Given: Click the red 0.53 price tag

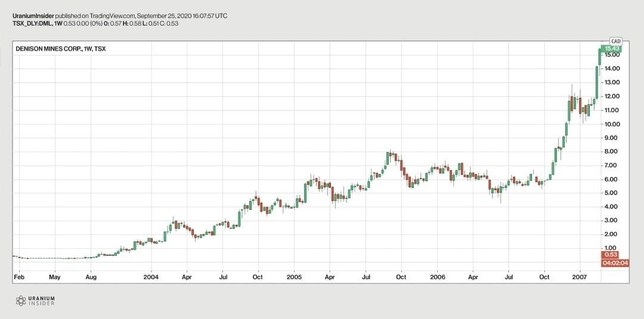Looking at the screenshot, I should [610, 255].
